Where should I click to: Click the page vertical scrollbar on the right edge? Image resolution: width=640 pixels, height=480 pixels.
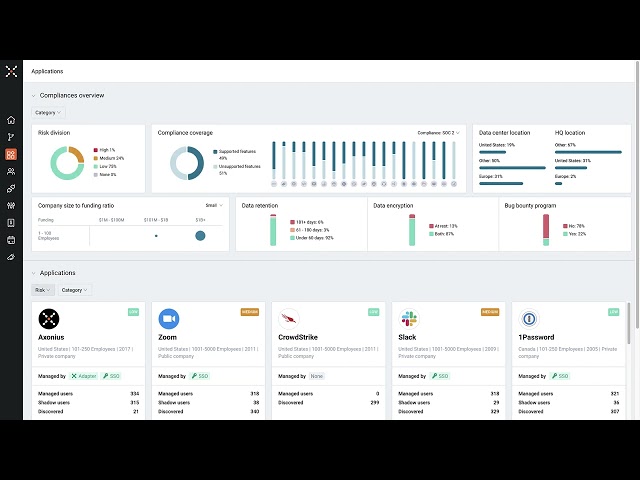(x=638, y=196)
